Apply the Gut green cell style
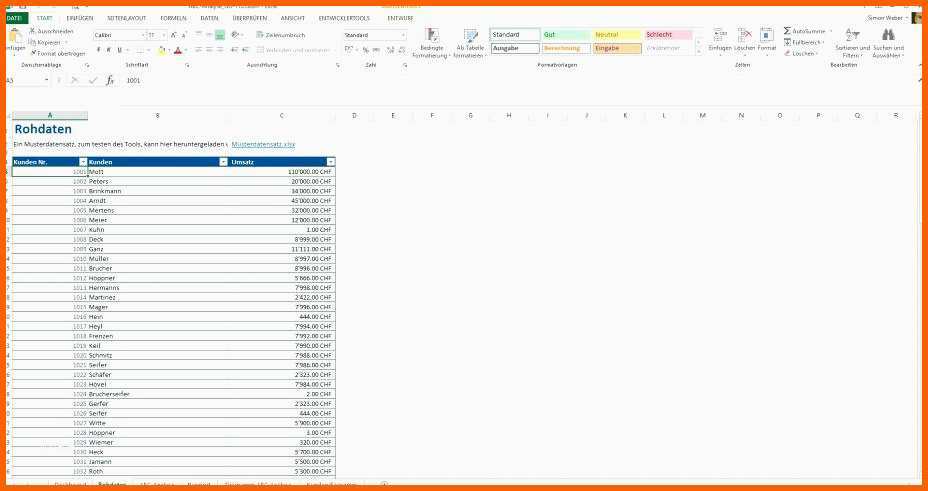The height and width of the screenshot is (491, 928). tap(566, 35)
